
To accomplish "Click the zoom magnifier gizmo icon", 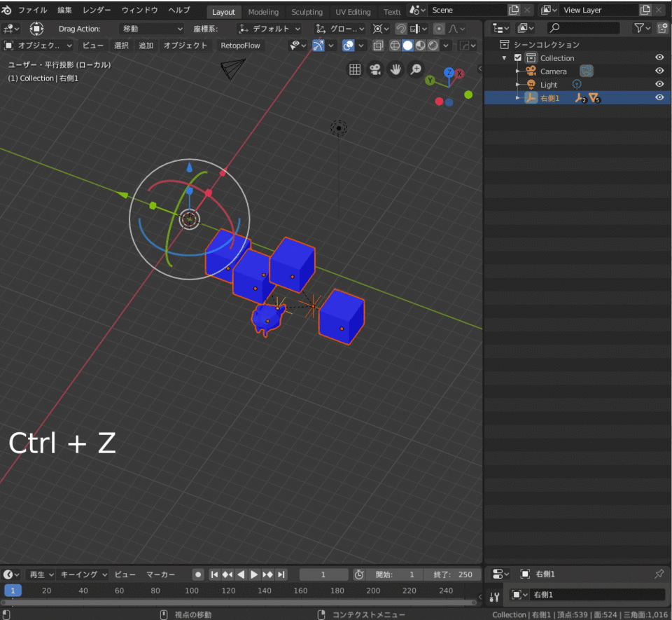I will click(x=416, y=69).
